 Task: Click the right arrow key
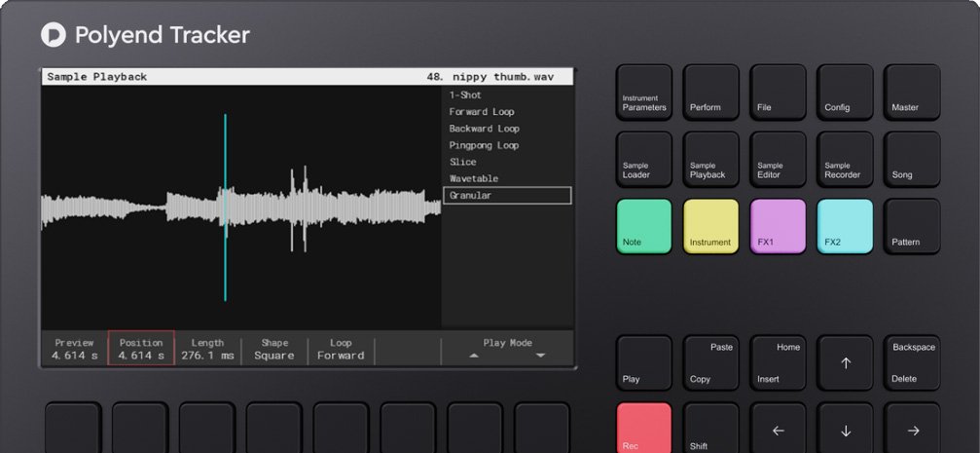click(912, 428)
